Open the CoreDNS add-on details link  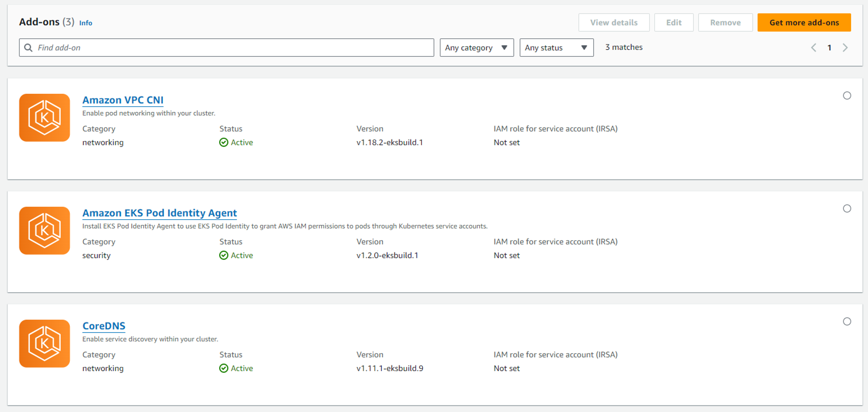[104, 326]
